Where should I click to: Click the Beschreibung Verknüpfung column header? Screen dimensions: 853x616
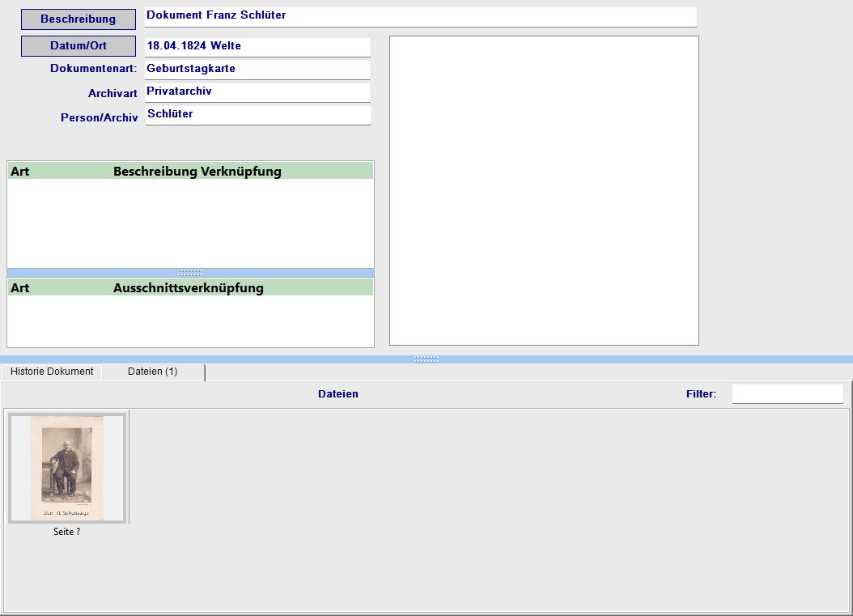(197, 172)
